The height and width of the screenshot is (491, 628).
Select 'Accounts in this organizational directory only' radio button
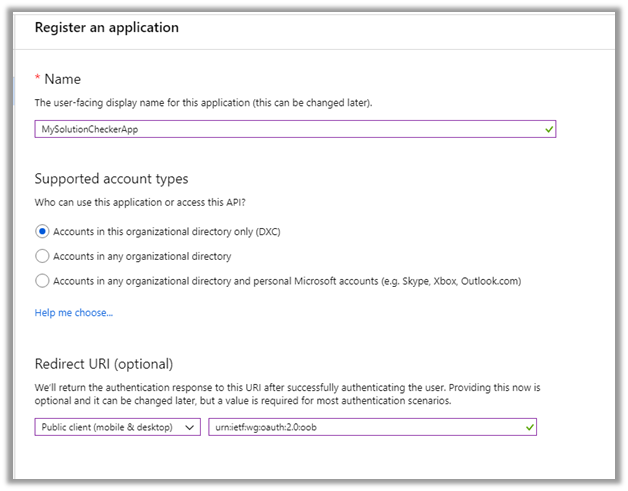(42, 231)
